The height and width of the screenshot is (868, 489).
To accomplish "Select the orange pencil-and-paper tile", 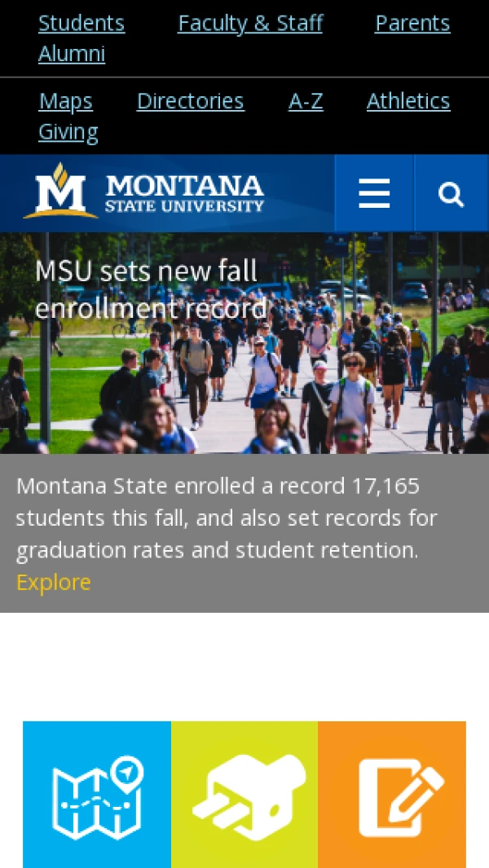I will 392,794.
